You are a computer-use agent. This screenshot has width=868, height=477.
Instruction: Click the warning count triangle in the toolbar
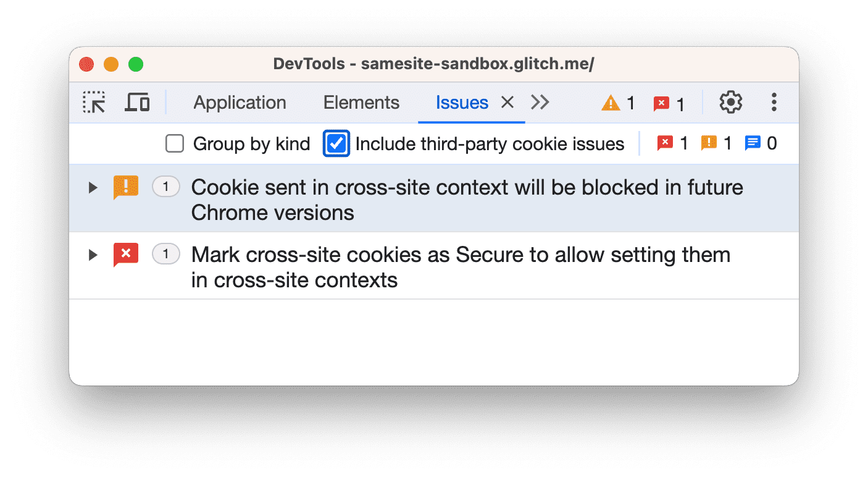tap(611, 103)
